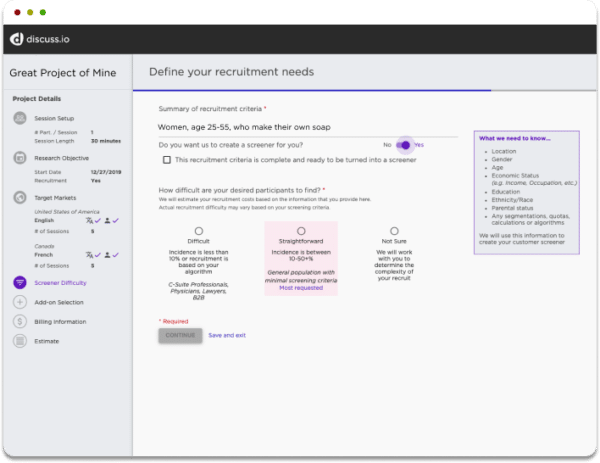Select the Not Sure radio option
This screenshot has width=600, height=463.
click(394, 231)
